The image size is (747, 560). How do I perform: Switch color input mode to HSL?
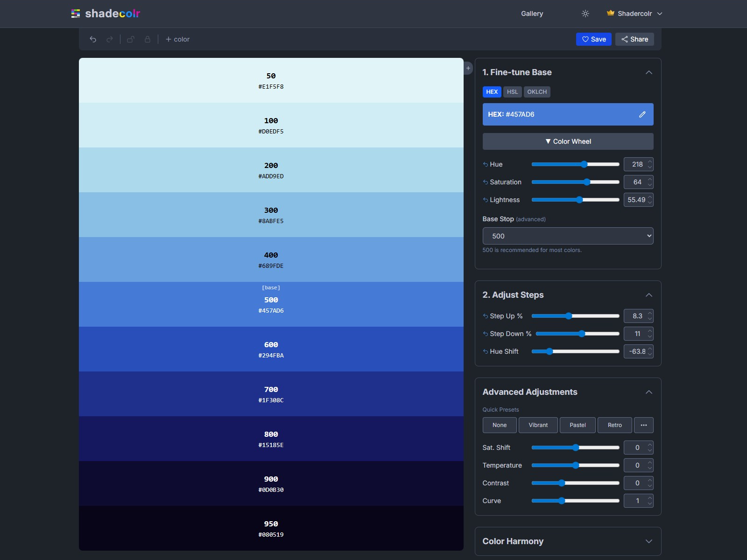coord(513,92)
